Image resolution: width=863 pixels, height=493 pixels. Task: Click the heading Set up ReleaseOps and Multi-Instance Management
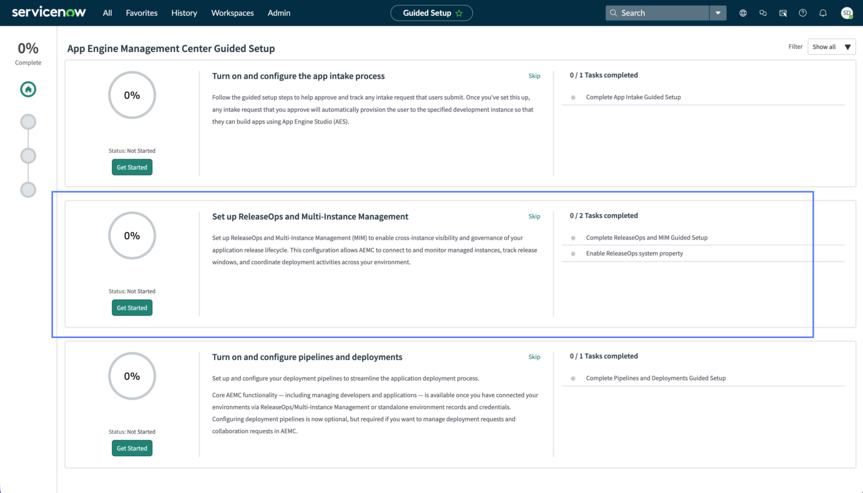pos(310,217)
